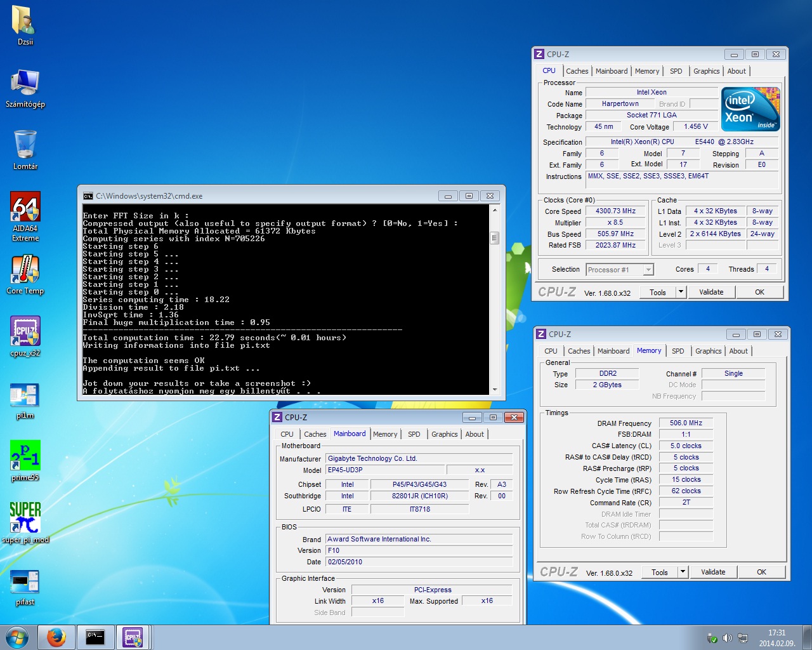Switch to the CPU-Z taskbar button
The image size is (812, 650).
click(133, 637)
